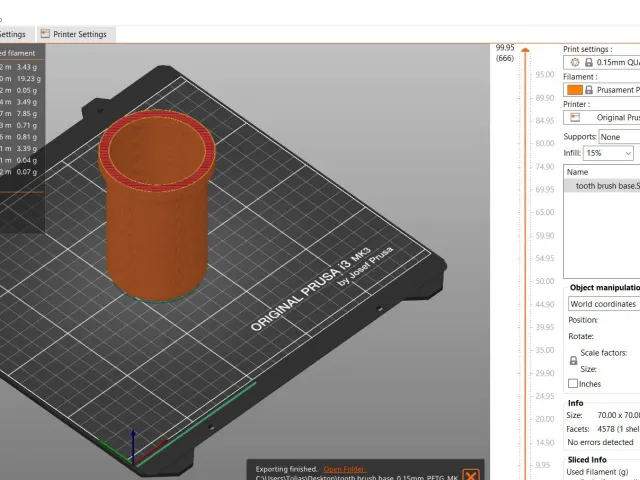Click the 'Used Filament (g)' label
Viewport: 640px width, 480px height.
tap(597, 472)
